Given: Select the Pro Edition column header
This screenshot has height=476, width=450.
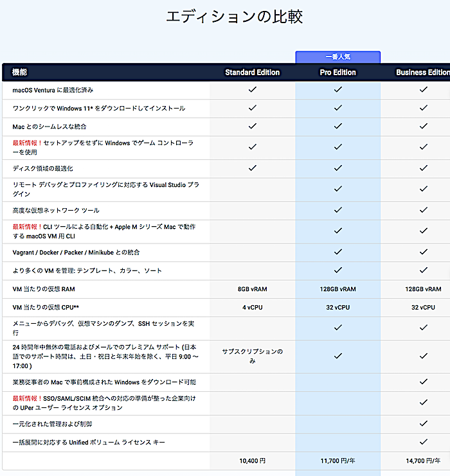Looking at the screenshot, I should pyautogui.click(x=337, y=73).
